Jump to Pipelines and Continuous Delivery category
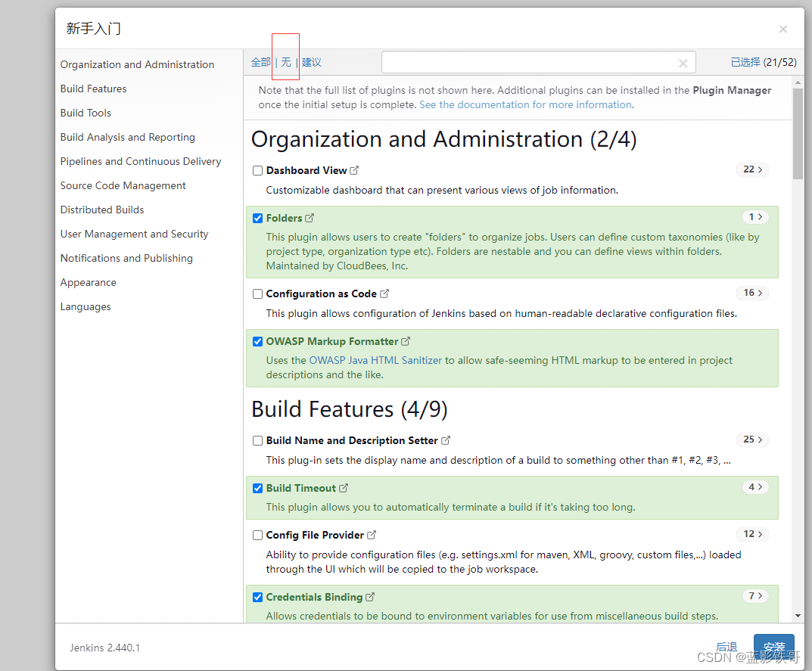Screen dimensions: 812x671 [140, 162]
